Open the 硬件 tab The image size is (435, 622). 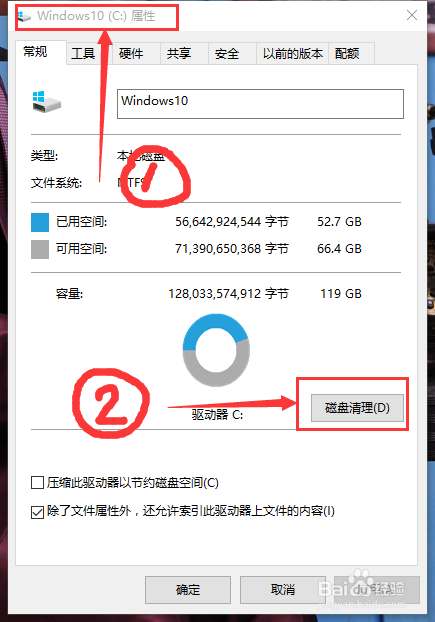[x=131, y=54]
